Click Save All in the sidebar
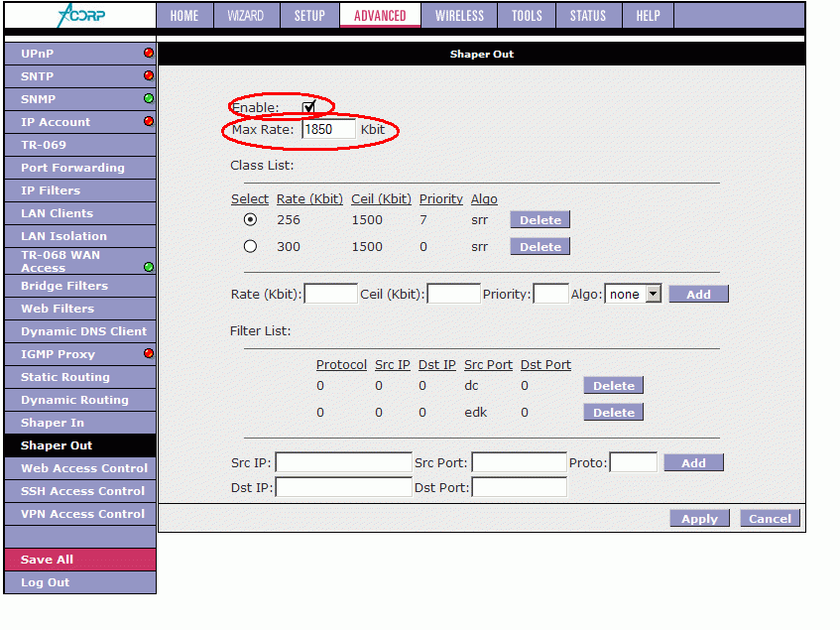This screenshot has width=840, height=630. click(79, 560)
